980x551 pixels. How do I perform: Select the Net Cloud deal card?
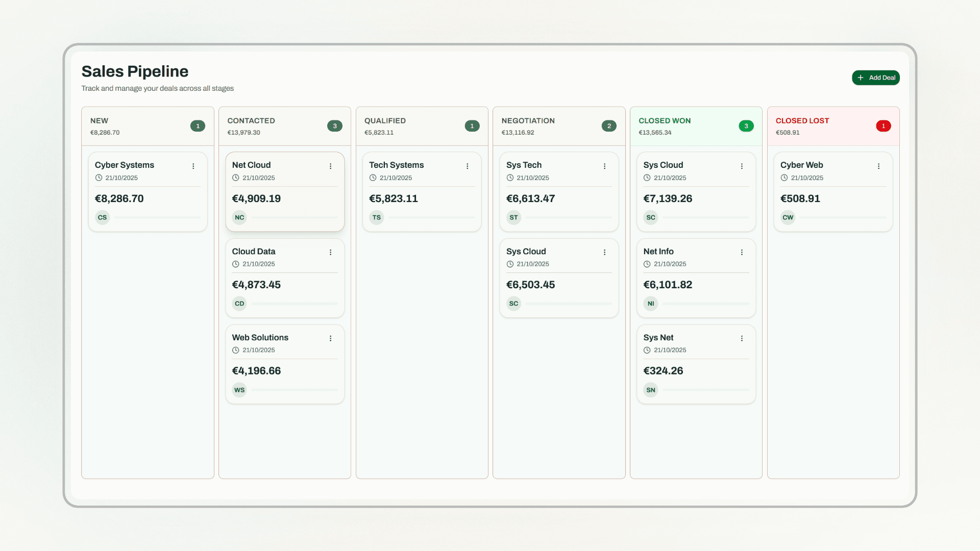(x=285, y=192)
